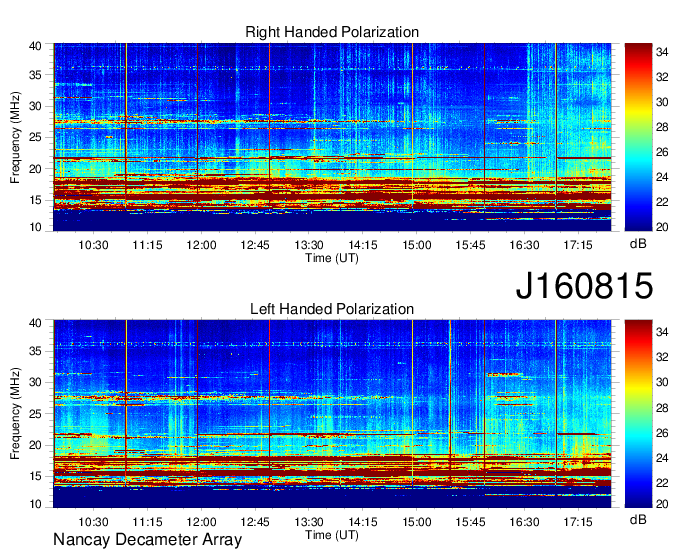Image resolution: width=680 pixels, height=552 pixels.
Task: Click "Time (UT)" label under Left Handed plot
Action: [332, 535]
